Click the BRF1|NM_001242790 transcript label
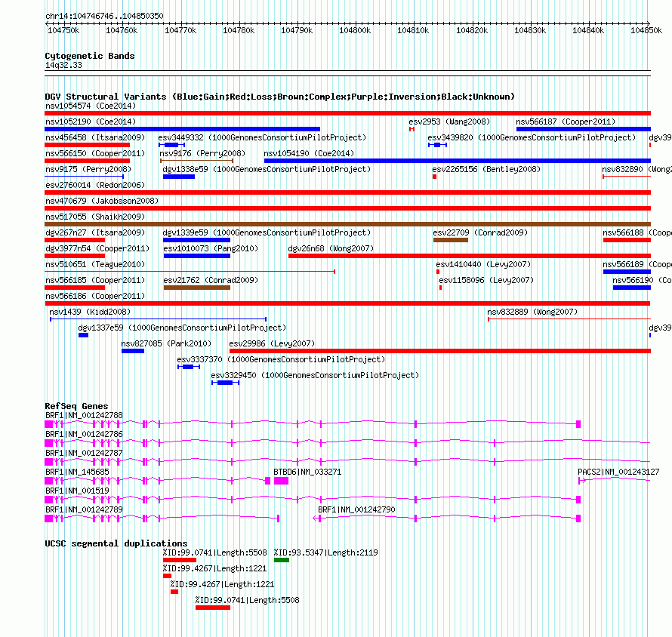The width and height of the screenshot is (672, 637). pos(356,509)
